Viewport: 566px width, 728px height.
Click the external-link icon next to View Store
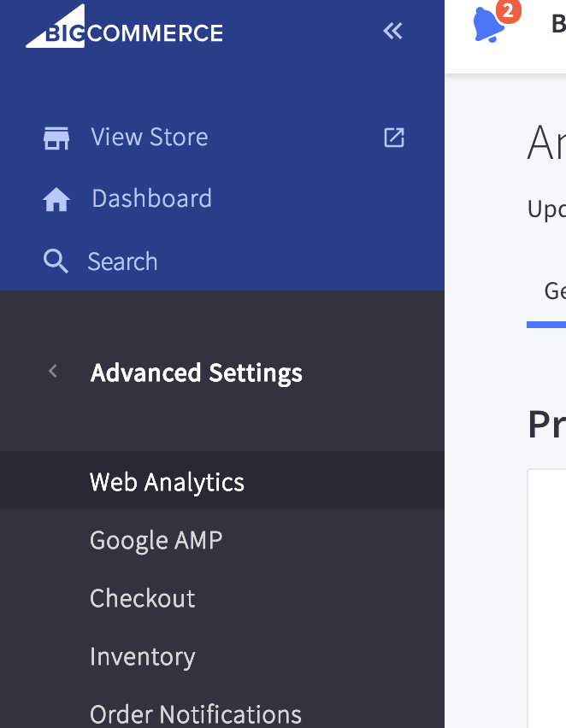coord(393,137)
